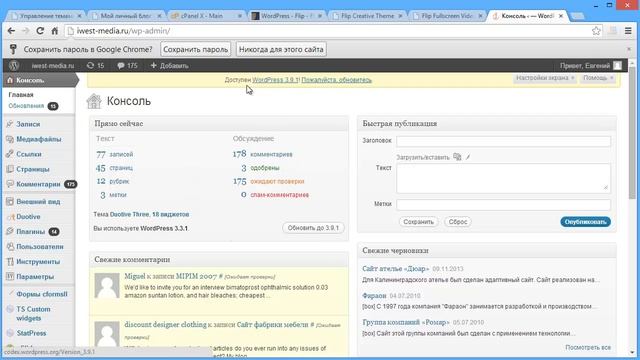The height and width of the screenshot is (360, 640).
Task: Open Комментарии in the sidebar
Action: pos(38,184)
